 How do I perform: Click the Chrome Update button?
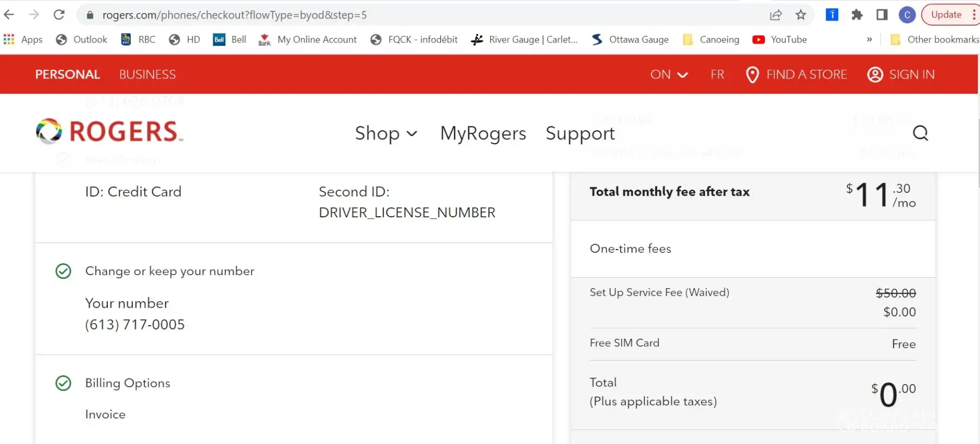pos(946,15)
